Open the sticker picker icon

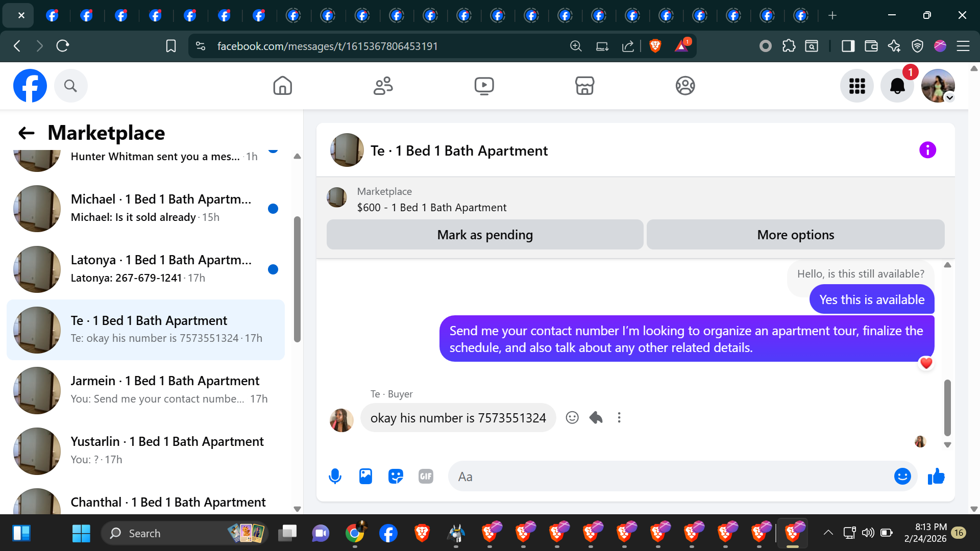coord(396,477)
